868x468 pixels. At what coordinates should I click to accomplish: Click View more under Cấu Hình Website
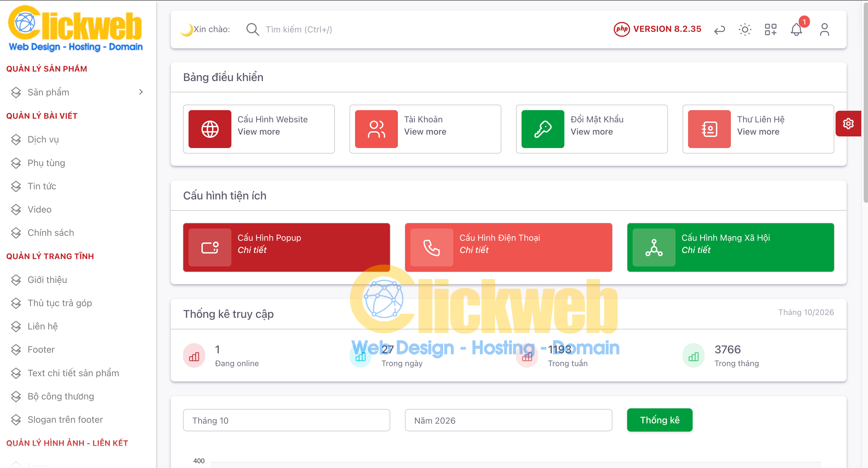(259, 132)
